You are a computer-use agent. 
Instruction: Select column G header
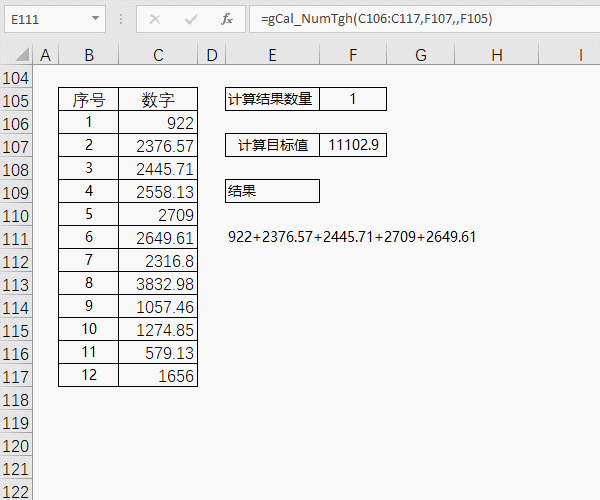[421, 55]
